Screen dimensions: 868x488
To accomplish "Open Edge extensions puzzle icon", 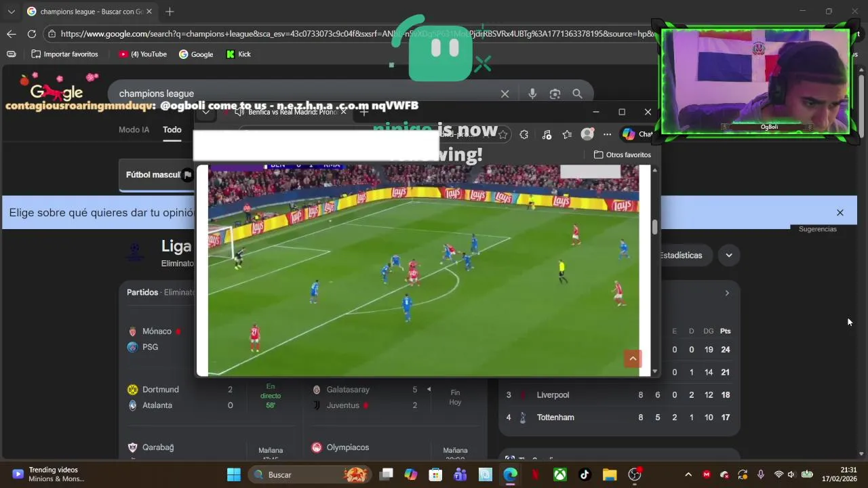I will tap(524, 134).
